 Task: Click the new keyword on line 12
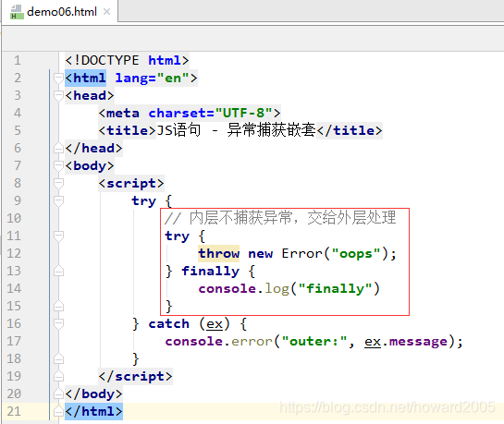click(x=261, y=253)
